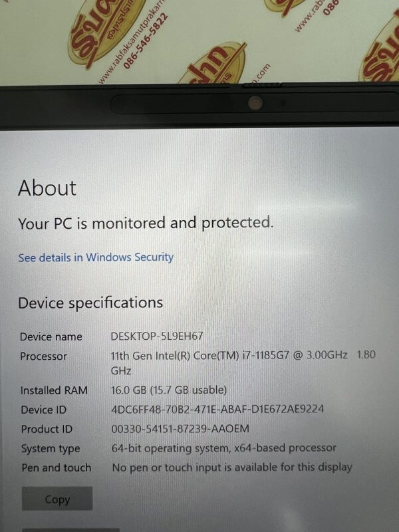399x532 pixels.
Task: Click the partially visible button below Copy
Action: [x=71, y=530]
